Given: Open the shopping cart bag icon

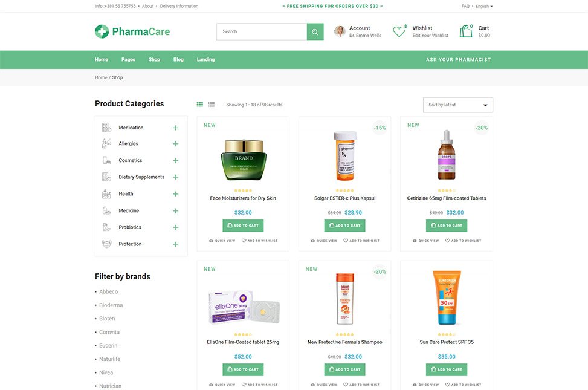Looking at the screenshot, I should pyautogui.click(x=466, y=31).
